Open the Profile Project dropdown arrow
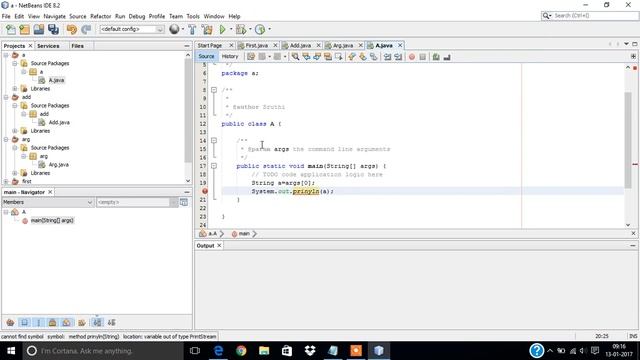The height and width of the screenshot is (360, 640). click(x=269, y=29)
